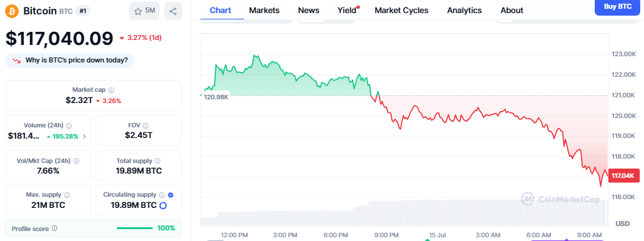Click Volume (24h) info icon

tap(69, 125)
